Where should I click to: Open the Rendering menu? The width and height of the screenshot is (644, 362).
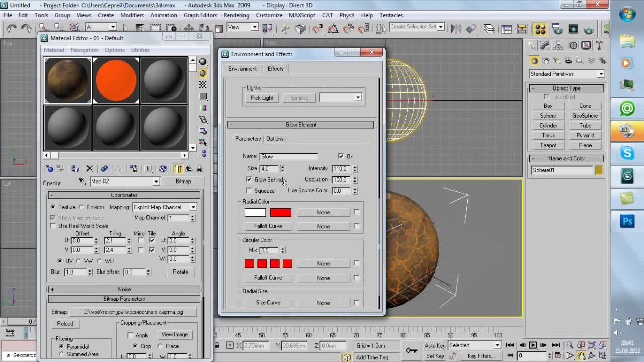[236, 15]
